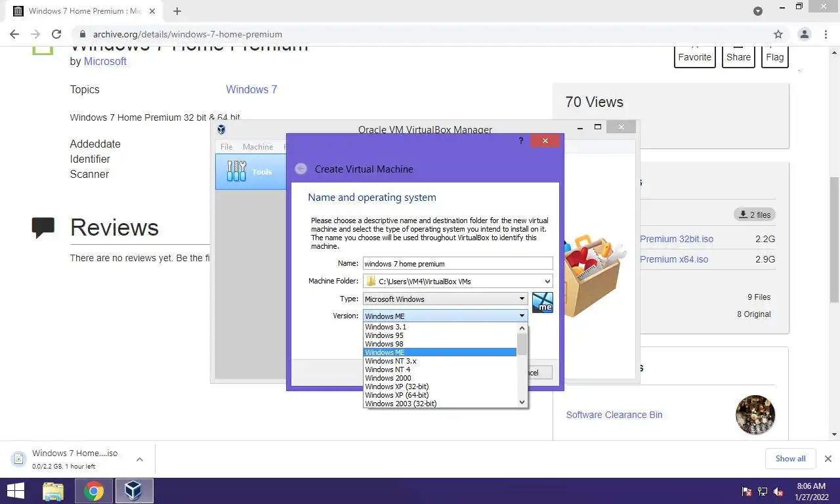Image resolution: width=840 pixels, height=504 pixels.
Task: Click the VirtualBox cube icon in title bar
Action: coord(222,129)
